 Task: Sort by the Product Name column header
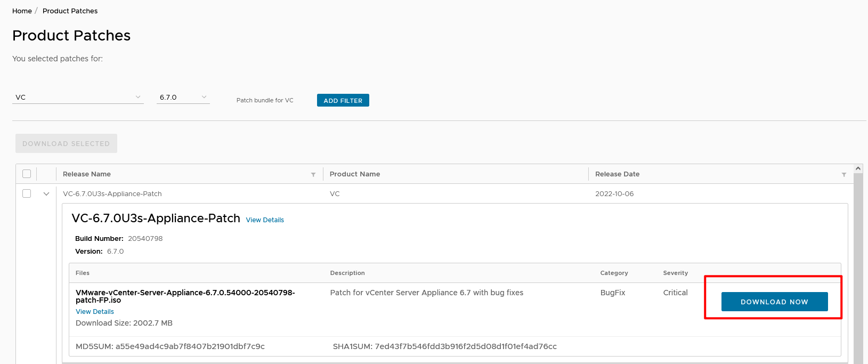[x=355, y=174]
